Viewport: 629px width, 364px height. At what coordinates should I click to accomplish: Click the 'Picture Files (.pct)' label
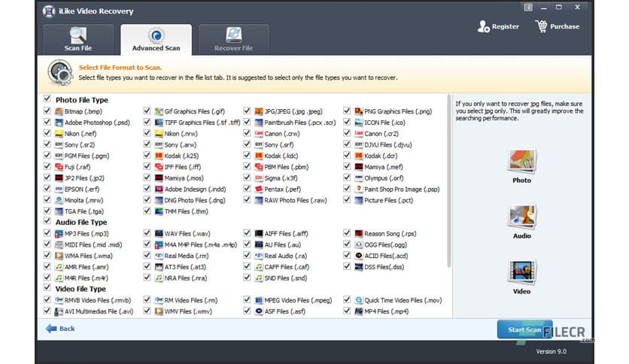[x=388, y=200]
